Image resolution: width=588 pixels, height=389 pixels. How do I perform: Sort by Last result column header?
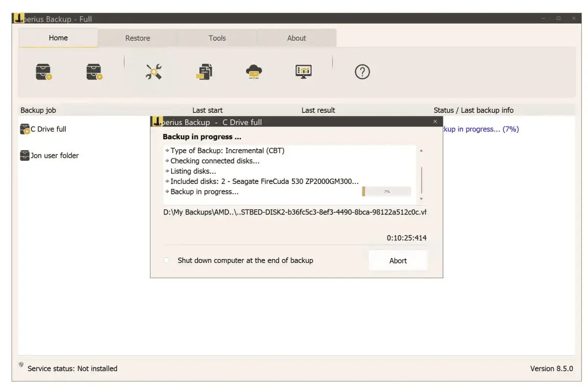(318, 110)
